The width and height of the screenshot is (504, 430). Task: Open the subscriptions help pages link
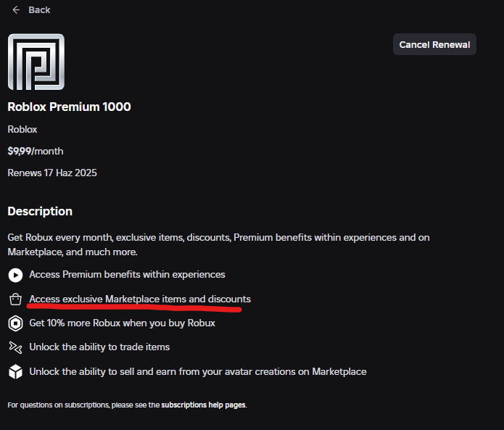click(204, 405)
